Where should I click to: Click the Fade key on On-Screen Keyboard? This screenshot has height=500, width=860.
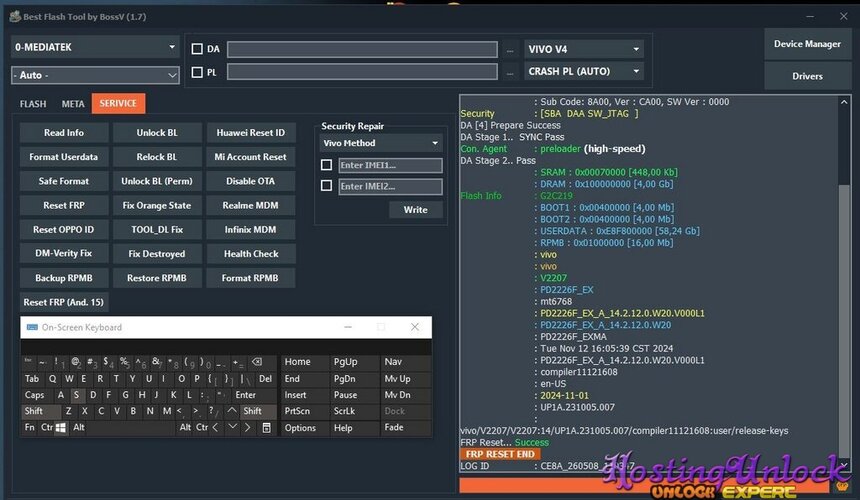pos(405,428)
